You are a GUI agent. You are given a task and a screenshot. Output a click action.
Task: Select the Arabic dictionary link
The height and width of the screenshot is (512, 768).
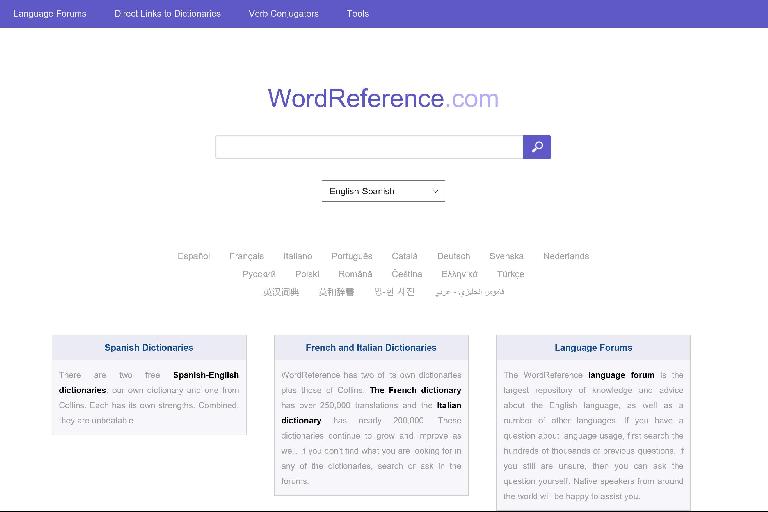(x=469, y=292)
